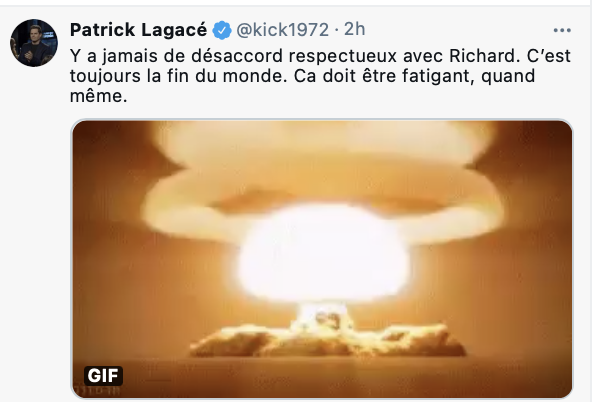Click the word quand at line end
Screen dimensions: 602x402
tap(508, 76)
